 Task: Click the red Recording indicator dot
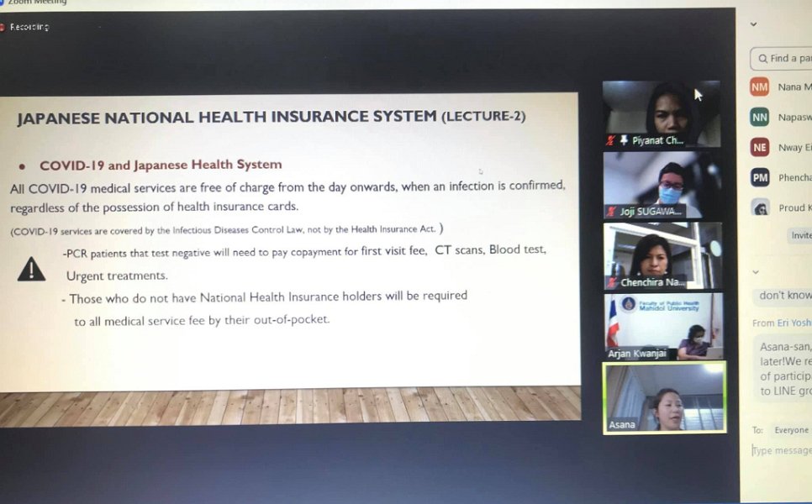click(x=2, y=27)
